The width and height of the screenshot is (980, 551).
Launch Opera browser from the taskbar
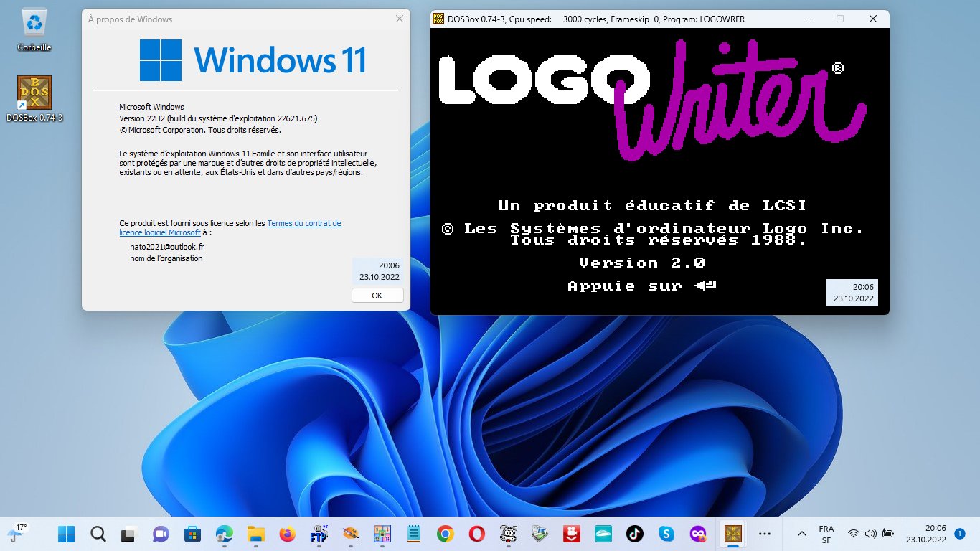point(476,534)
